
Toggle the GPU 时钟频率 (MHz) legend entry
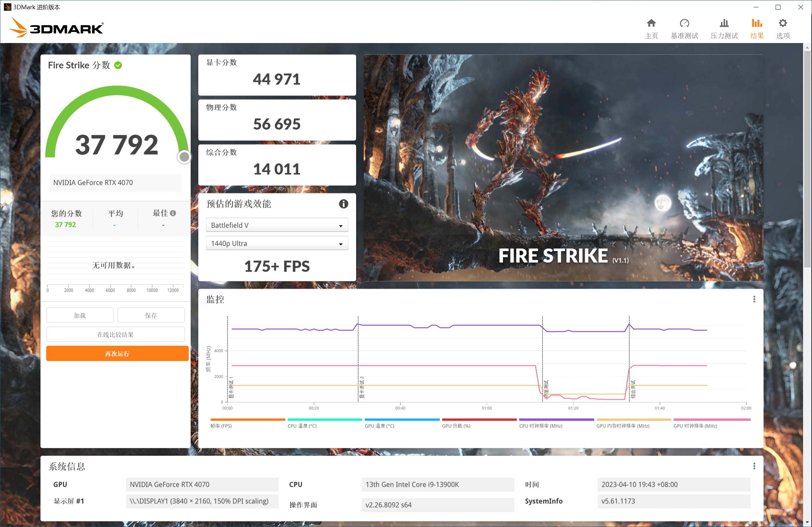point(712,423)
